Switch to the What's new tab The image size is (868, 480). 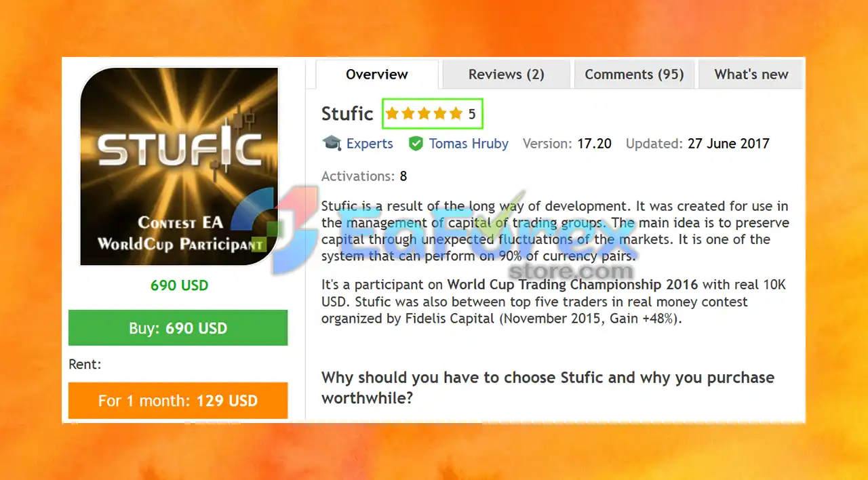tap(751, 75)
